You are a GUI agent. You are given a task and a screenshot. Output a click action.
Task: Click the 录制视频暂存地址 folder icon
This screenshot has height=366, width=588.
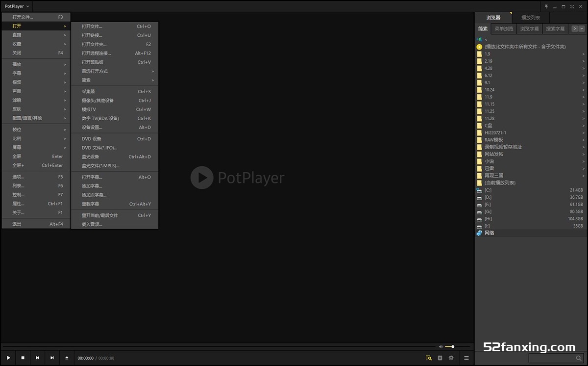click(480, 147)
